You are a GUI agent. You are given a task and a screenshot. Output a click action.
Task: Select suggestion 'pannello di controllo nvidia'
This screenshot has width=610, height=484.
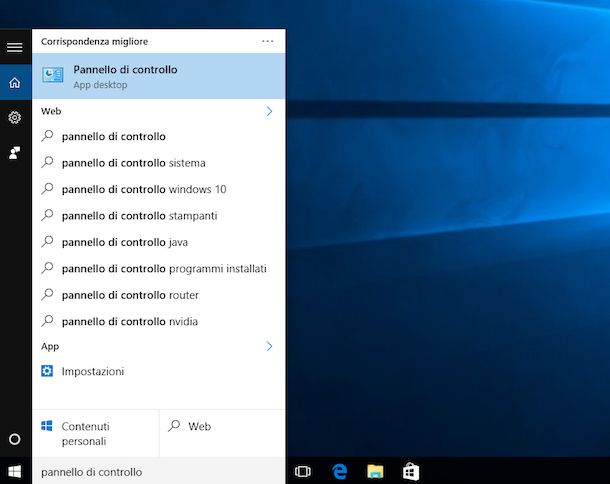point(159,322)
